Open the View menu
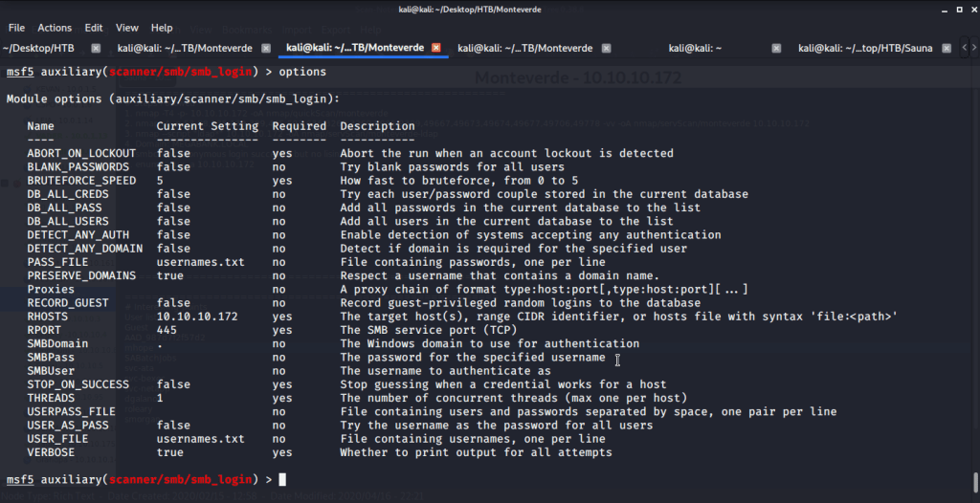The height and width of the screenshot is (503, 980). coord(127,28)
